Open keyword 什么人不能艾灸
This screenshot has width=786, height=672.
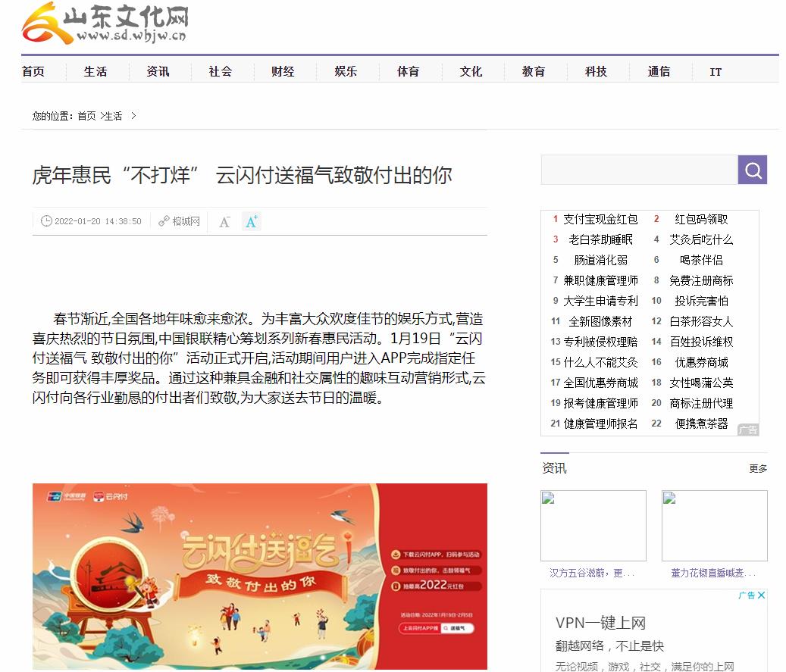pos(600,362)
